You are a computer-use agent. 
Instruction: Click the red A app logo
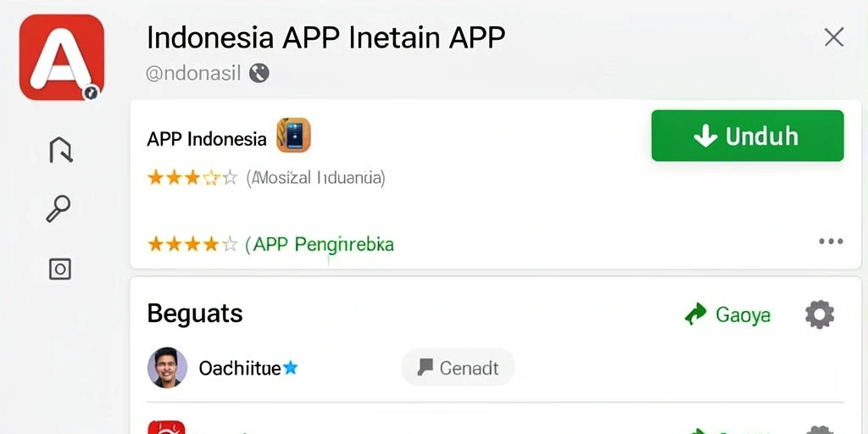coord(61,57)
